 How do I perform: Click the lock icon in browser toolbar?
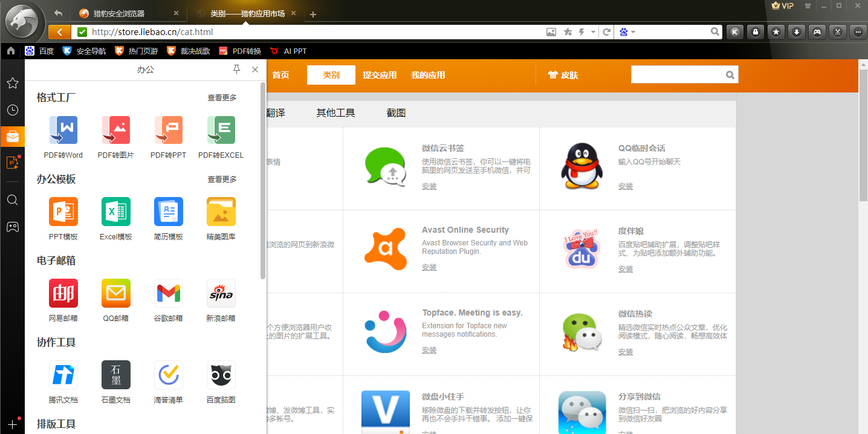coord(755,32)
